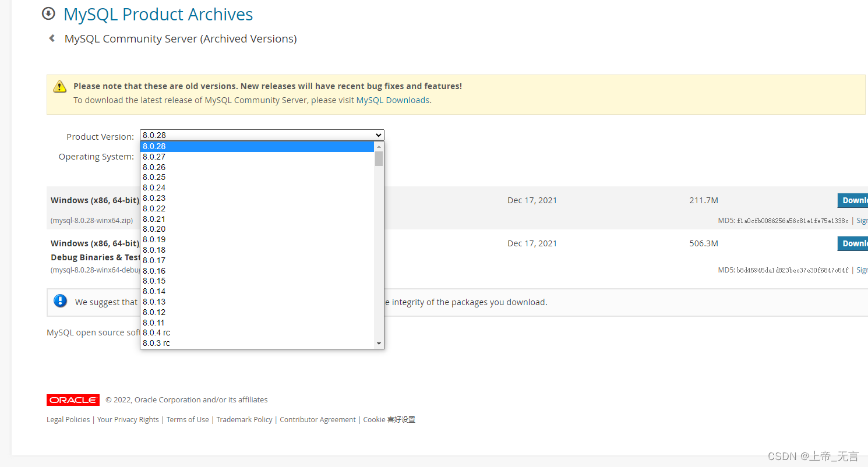Open Signature link for the 506.3M package
The image size is (868, 467).
point(862,270)
